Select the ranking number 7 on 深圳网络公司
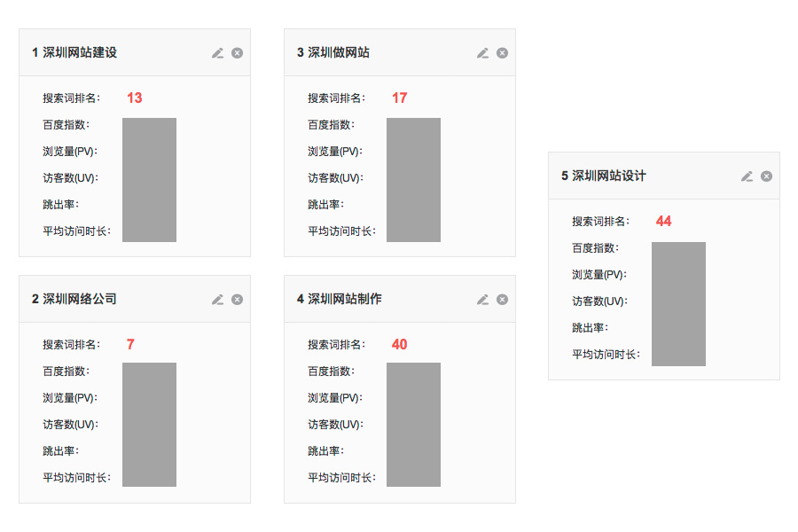 click(x=131, y=344)
